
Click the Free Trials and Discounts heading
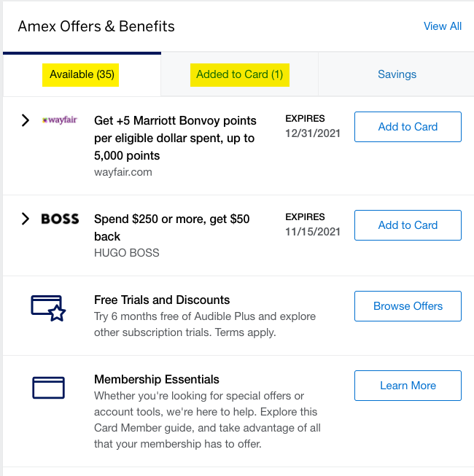[162, 300]
